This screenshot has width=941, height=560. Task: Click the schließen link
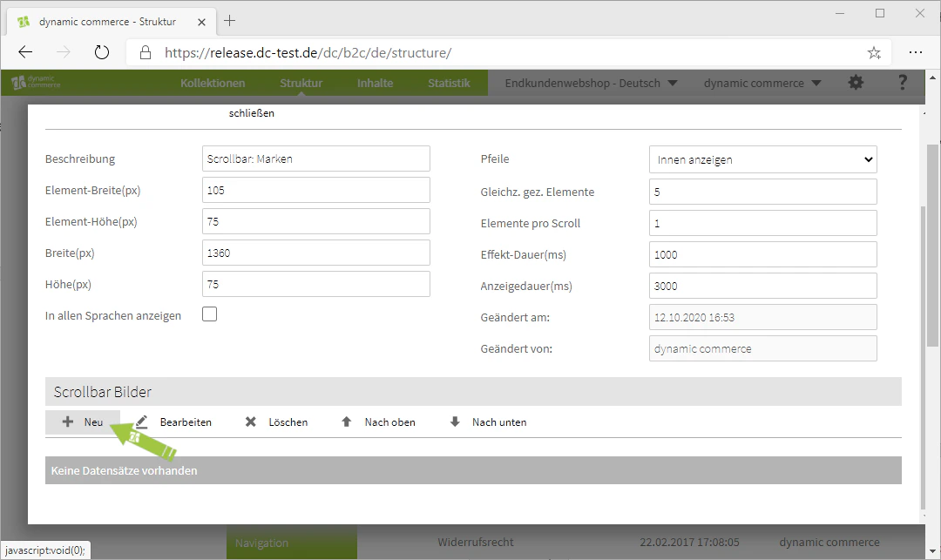[x=252, y=112]
